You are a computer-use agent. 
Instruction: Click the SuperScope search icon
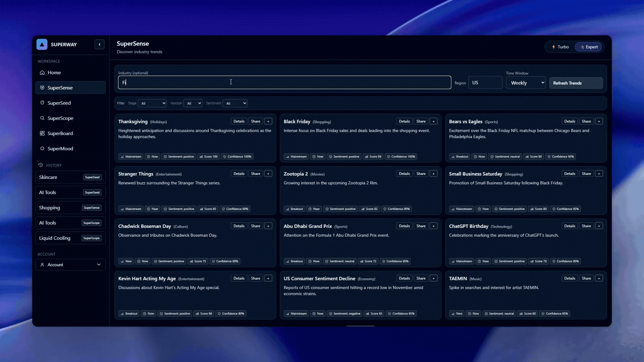coord(42,118)
